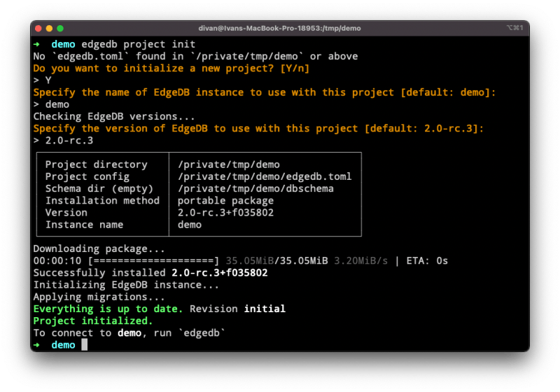Click the line "No `edgedb.toml` found in"
Screen dimensions: 560x392
[x=108, y=57]
